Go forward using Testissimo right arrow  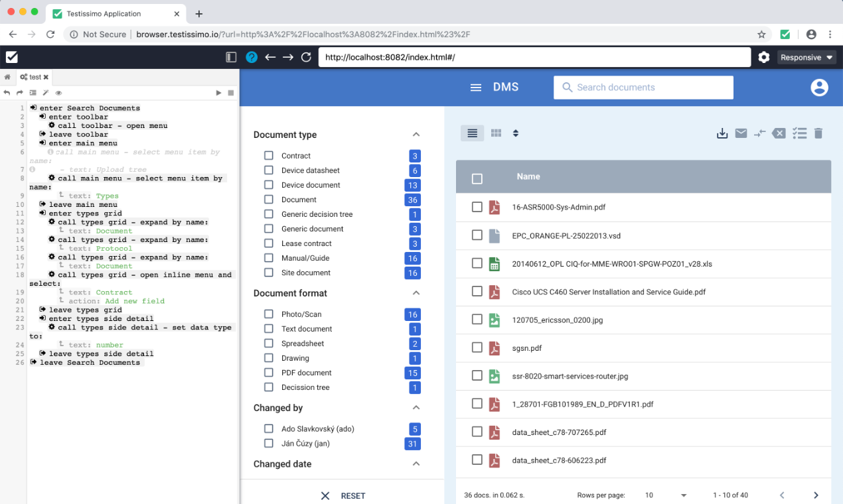click(x=288, y=57)
